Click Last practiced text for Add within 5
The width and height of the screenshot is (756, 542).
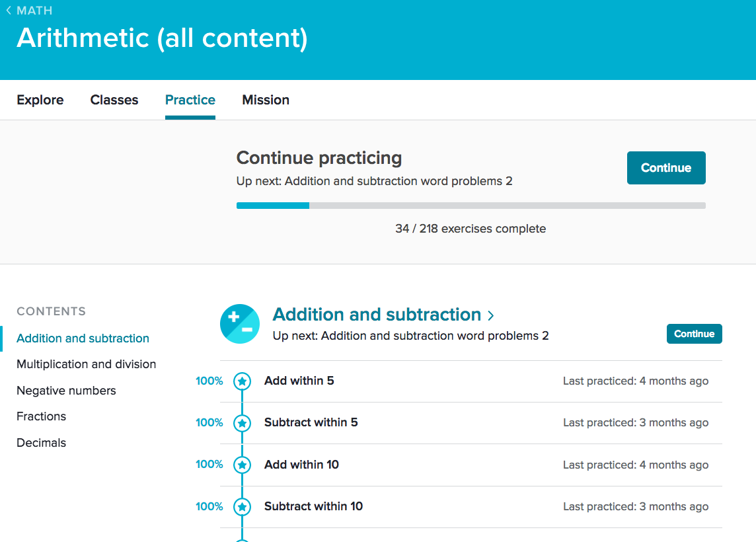(x=636, y=381)
